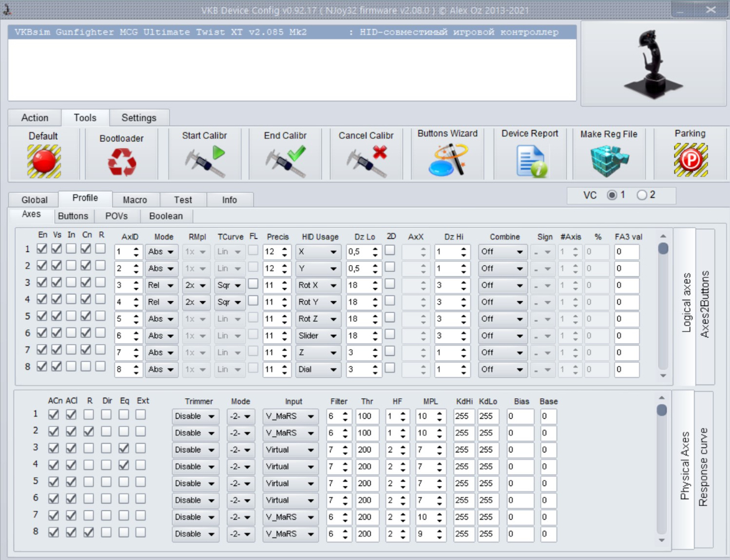Click Precis stepper for logical axis 2
The width and height of the screenshot is (730, 560).
[x=284, y=269]
